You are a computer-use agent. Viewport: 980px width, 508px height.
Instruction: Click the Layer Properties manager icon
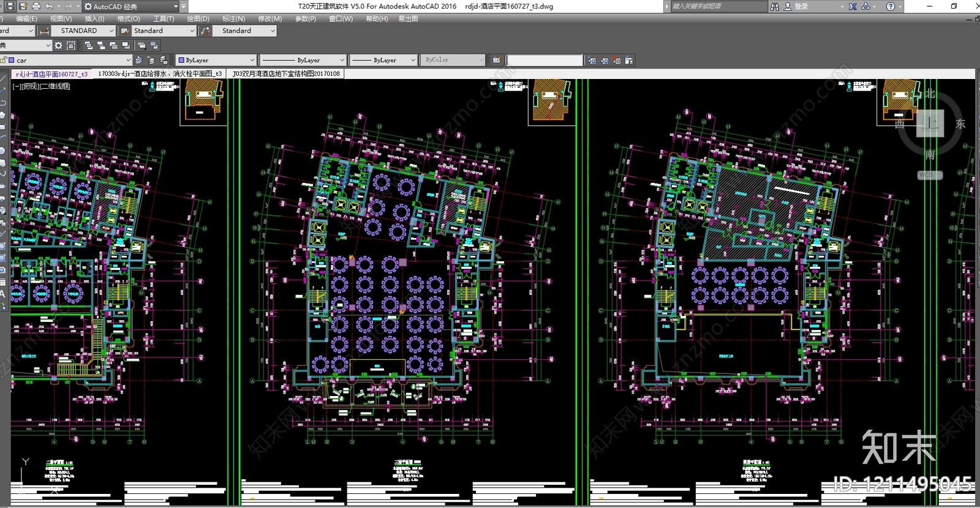[138, 60]
